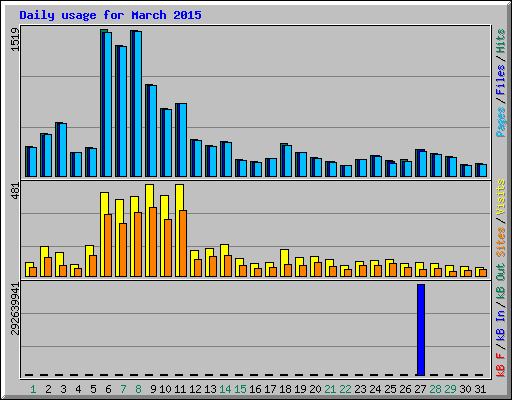The image size is (512, 400).
Task: Click day 4 on the x-axis
Action: pos(78,389)
